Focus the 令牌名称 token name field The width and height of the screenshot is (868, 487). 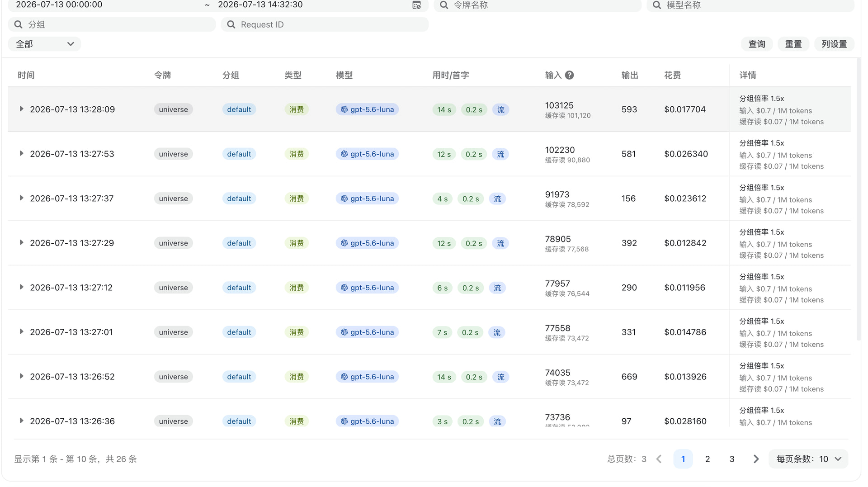(538, 5)
